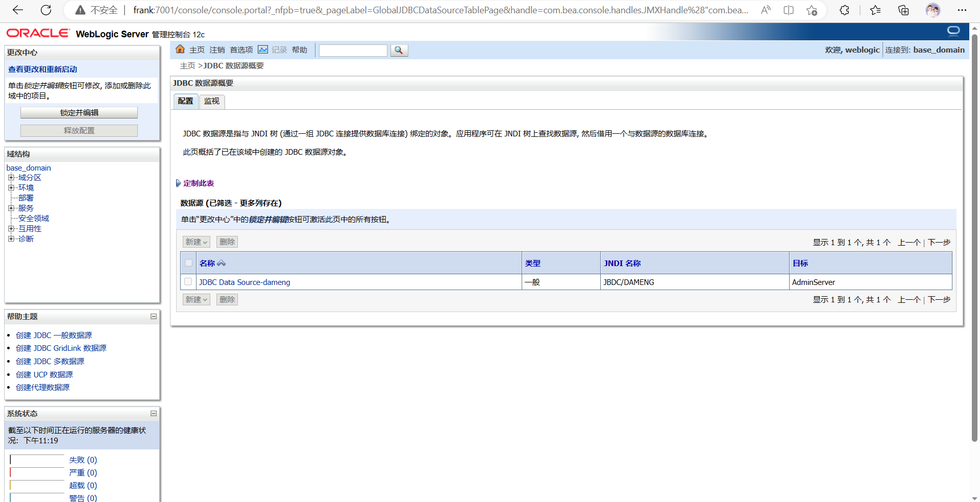
Task: Expand the 域分区 tree node
Action: (x=11, y=178)
